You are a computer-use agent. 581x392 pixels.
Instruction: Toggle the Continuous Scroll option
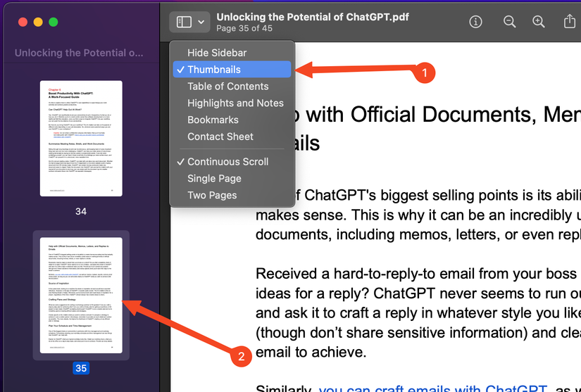click(x=232, y=162)
